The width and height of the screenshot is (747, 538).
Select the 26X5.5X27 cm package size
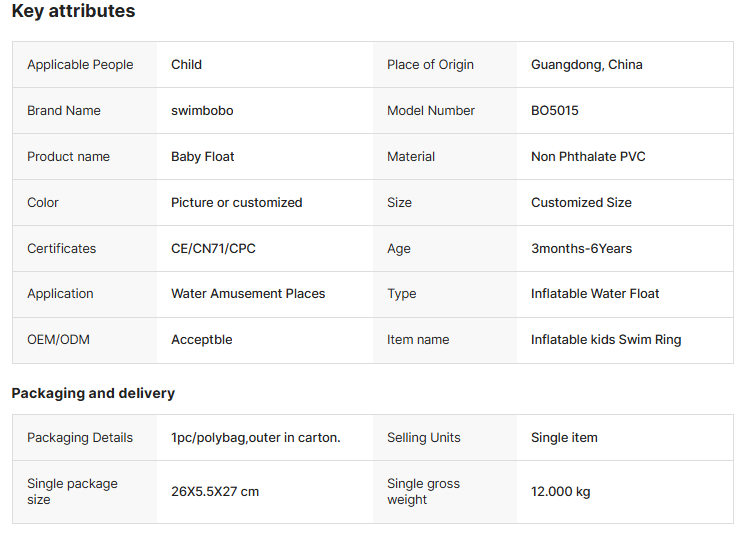(215, 492)
